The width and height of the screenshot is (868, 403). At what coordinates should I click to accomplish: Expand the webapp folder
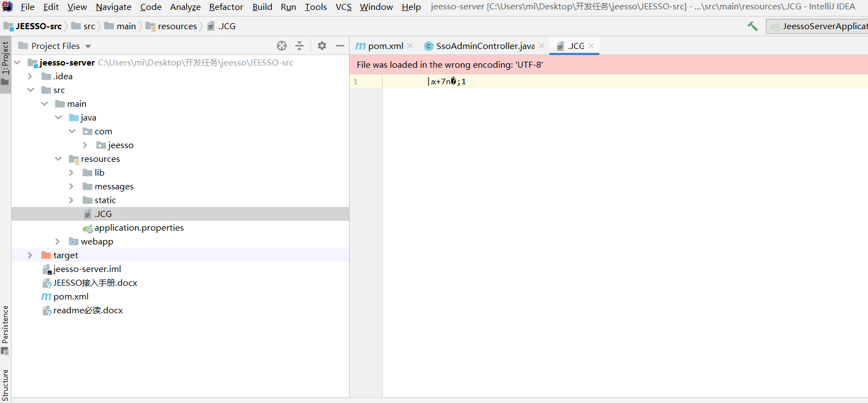(57, 242)
